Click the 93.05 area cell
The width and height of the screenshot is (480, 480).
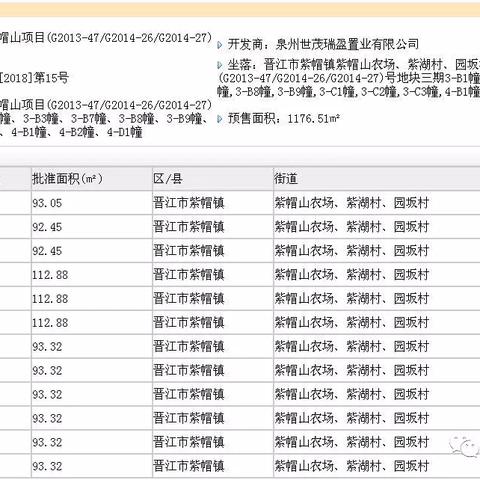pos(92,203)
